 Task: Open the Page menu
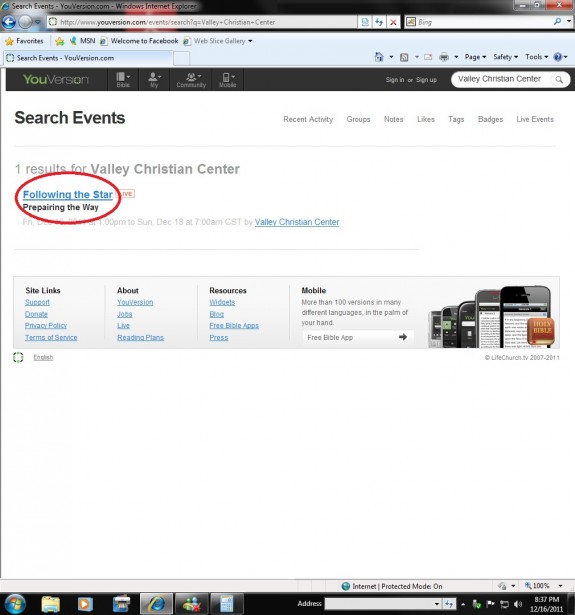[475, 57]
